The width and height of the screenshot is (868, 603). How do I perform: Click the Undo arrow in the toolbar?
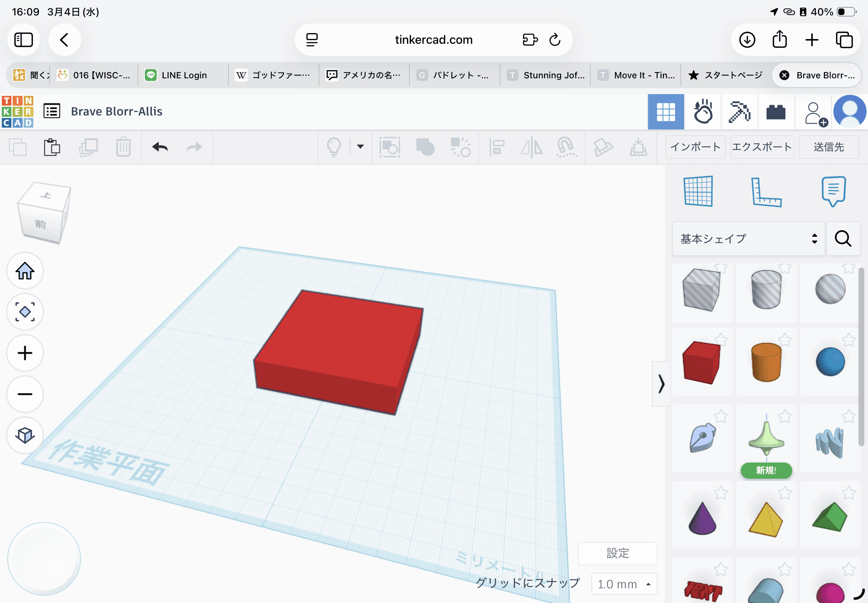pos(159,147)
